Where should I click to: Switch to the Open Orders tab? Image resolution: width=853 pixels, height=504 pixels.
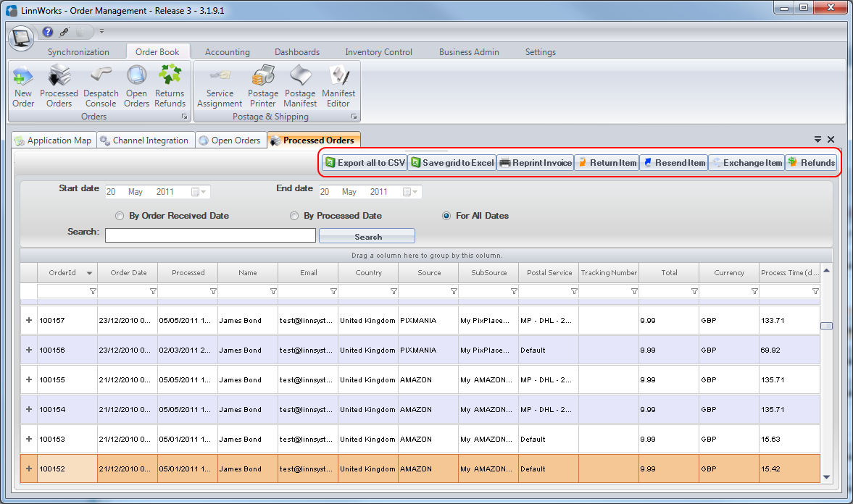tap(230, 140)
